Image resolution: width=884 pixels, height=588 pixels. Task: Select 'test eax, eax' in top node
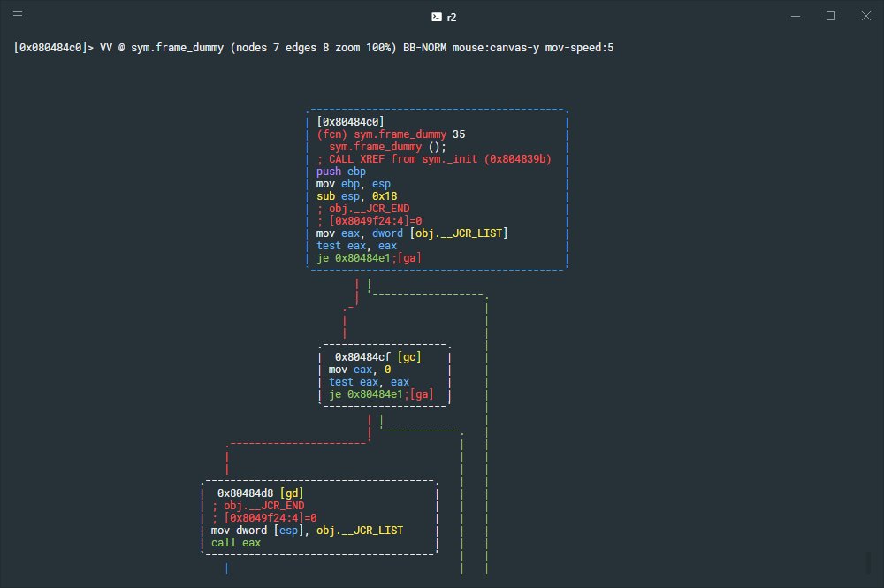(356, 246)
